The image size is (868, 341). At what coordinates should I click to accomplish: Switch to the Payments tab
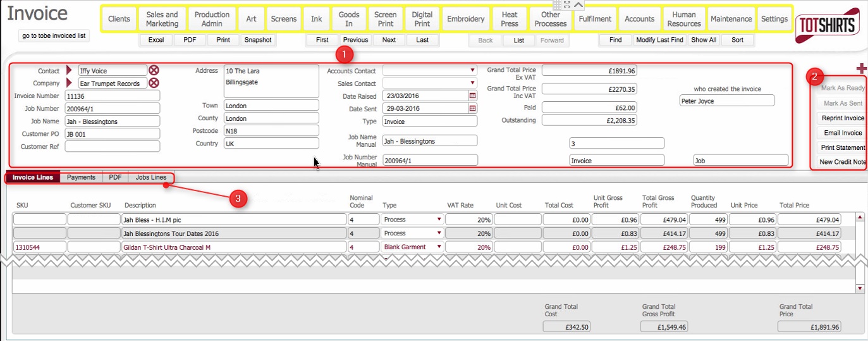[81, 178]
